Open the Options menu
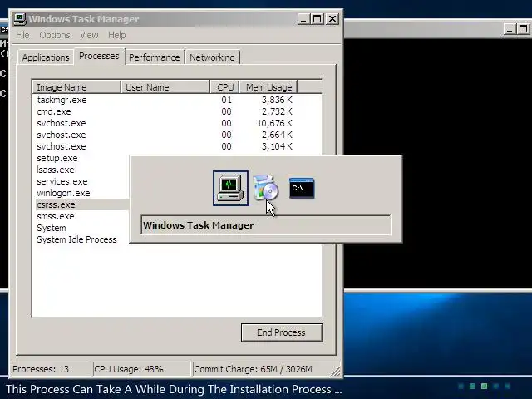This screenshot has width=532, height=399. [55, 35]
